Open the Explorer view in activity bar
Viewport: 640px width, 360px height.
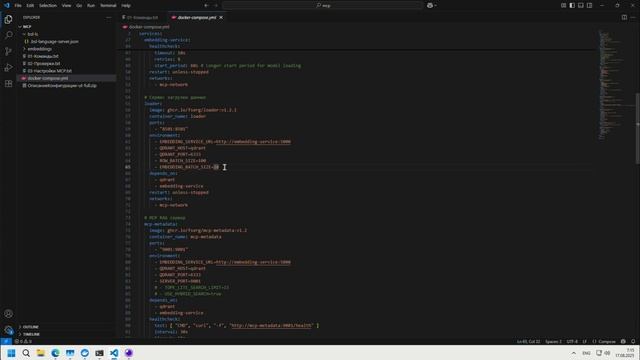(9, 19)
